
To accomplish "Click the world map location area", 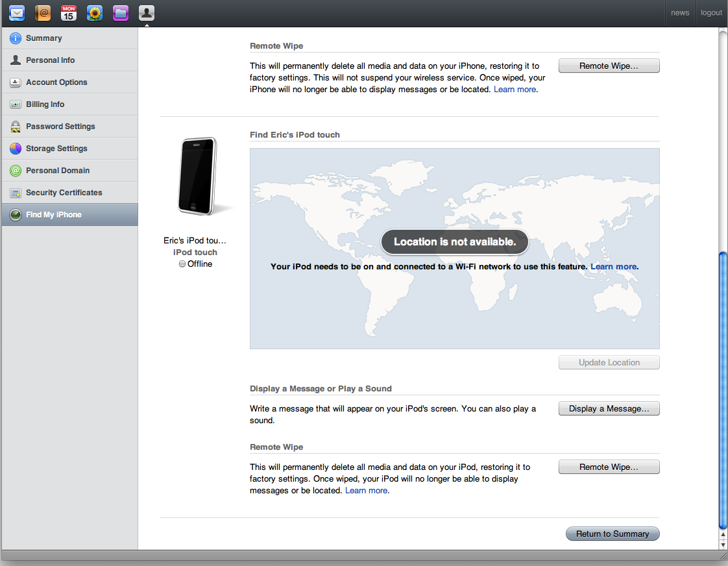I will 455,249.
